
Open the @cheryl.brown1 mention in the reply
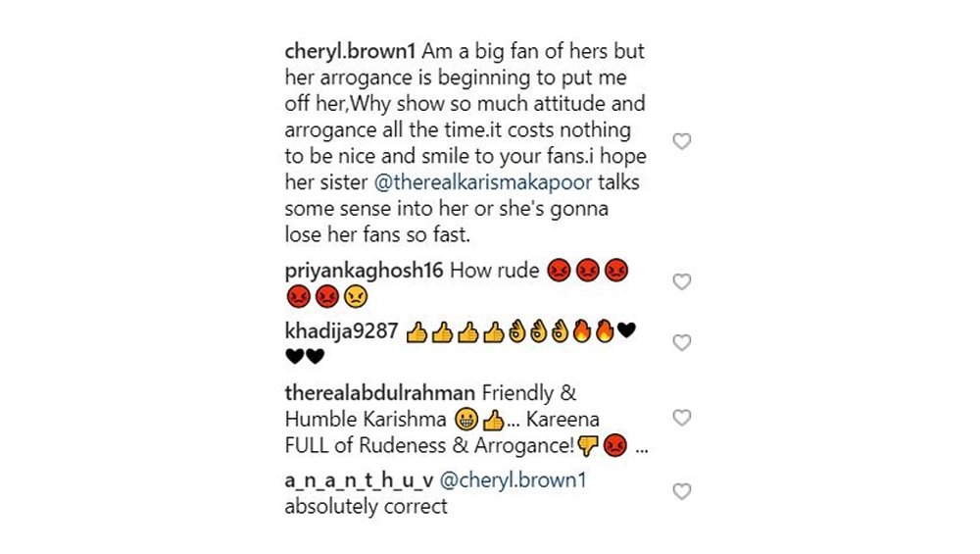[x=514, y=480]
